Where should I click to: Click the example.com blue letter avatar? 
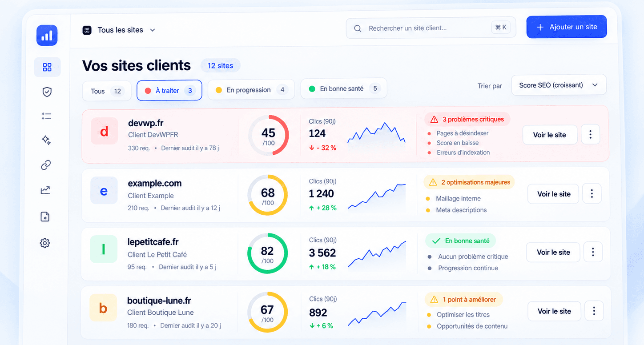click(x=104, y=191)
